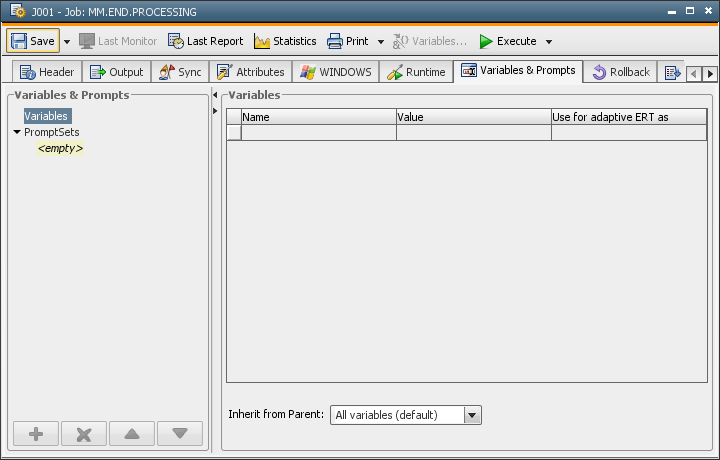Collapse the left panel using the splitter's left arrow
This screenshot has height=460, width=720.
(215, 95)
